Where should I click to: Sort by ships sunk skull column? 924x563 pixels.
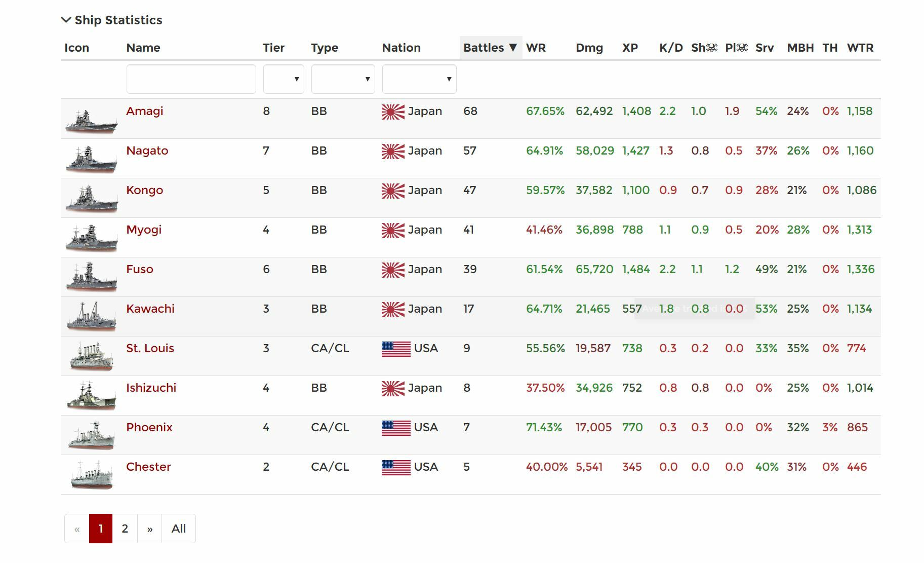704,48
